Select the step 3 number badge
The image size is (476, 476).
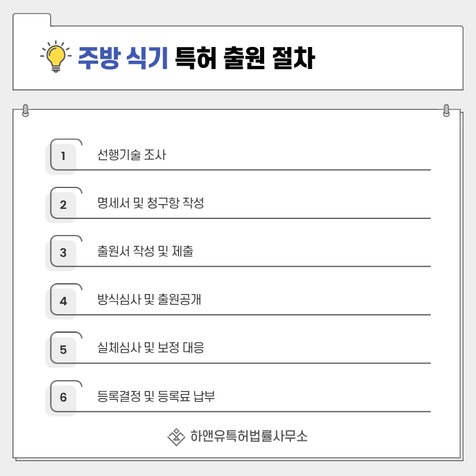click(63, 252)
